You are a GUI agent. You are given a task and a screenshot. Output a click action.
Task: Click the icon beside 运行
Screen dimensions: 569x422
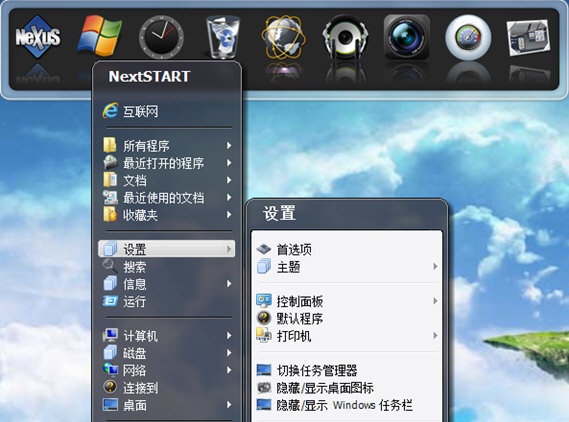[110, 301]
